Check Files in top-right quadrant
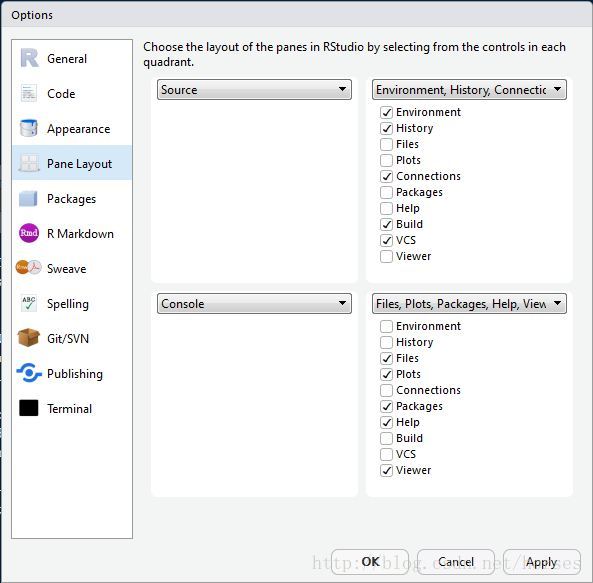Screen dimensions: 593x583 (386, 144)
